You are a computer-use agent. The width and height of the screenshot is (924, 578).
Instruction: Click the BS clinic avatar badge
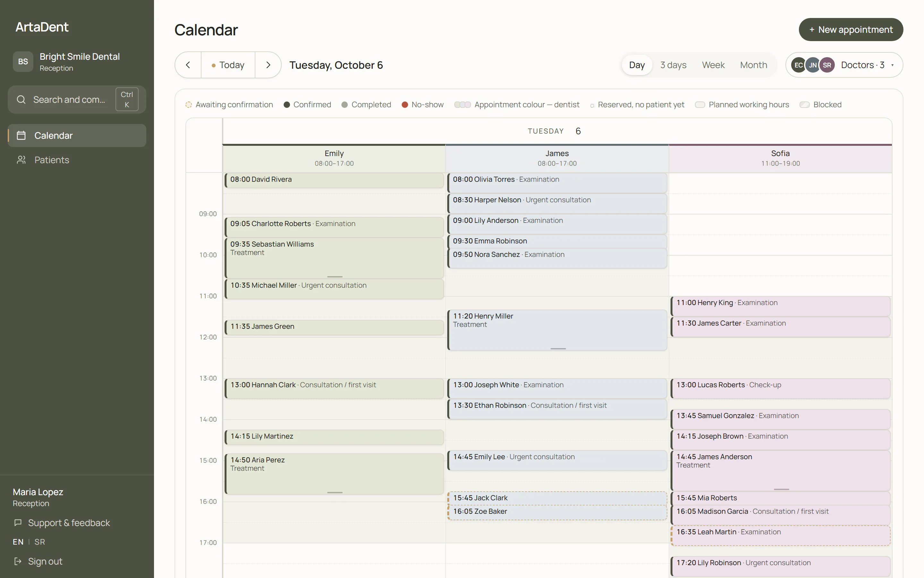click(x=23, y=62)
